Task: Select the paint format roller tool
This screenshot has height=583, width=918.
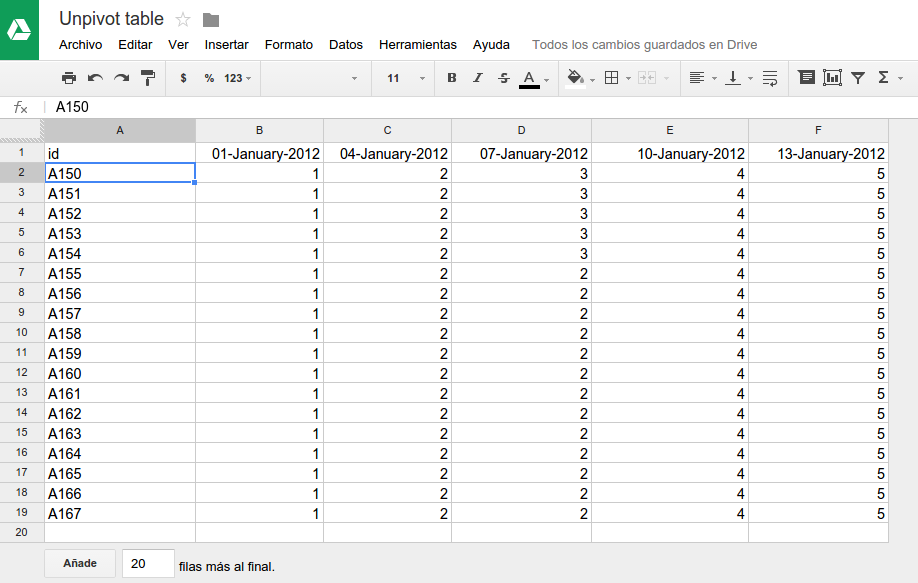Action: point(148,78)
